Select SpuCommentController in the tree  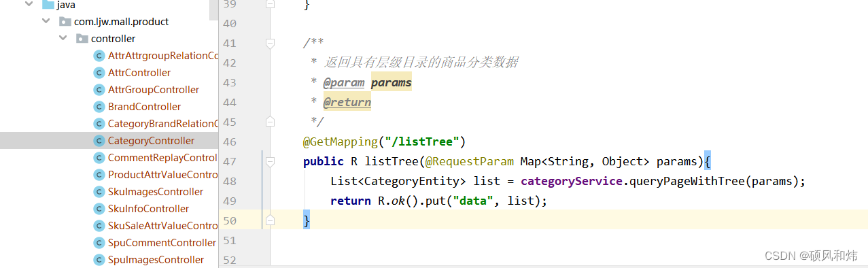click(162, 242)
